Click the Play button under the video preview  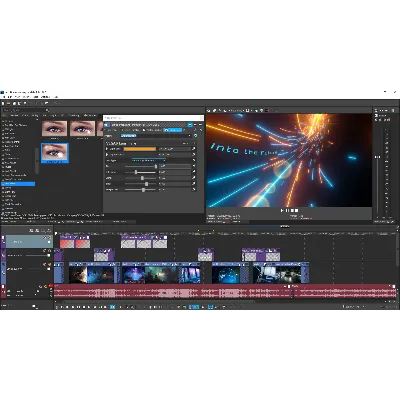[x=282, y=210]
